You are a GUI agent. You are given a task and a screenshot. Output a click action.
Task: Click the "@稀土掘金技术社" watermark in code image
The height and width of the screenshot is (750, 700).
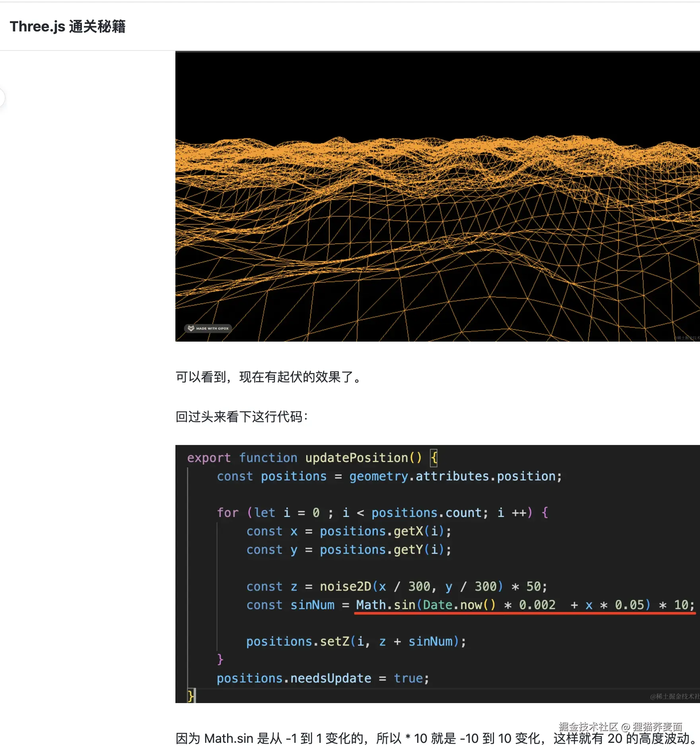674,696
